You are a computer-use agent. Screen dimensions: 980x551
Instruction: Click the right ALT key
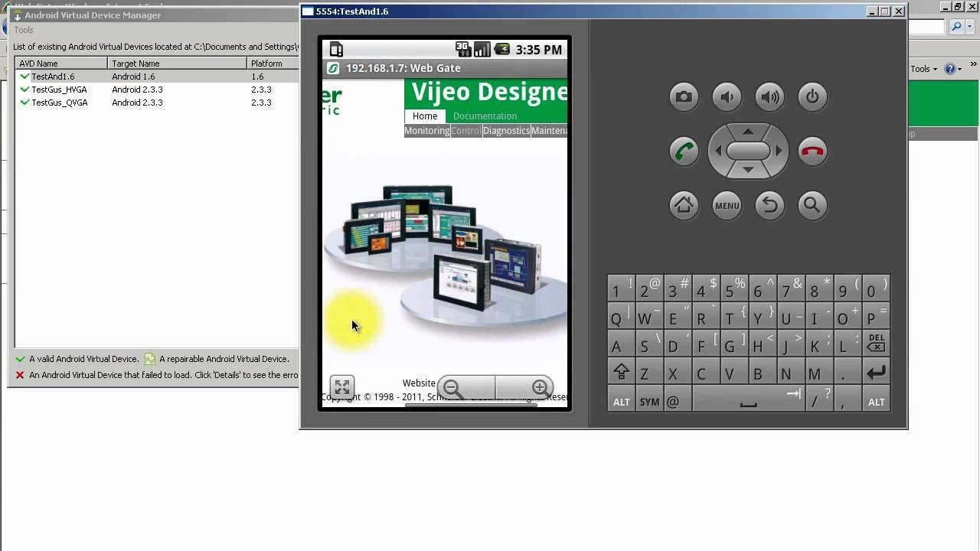[876, 400]
